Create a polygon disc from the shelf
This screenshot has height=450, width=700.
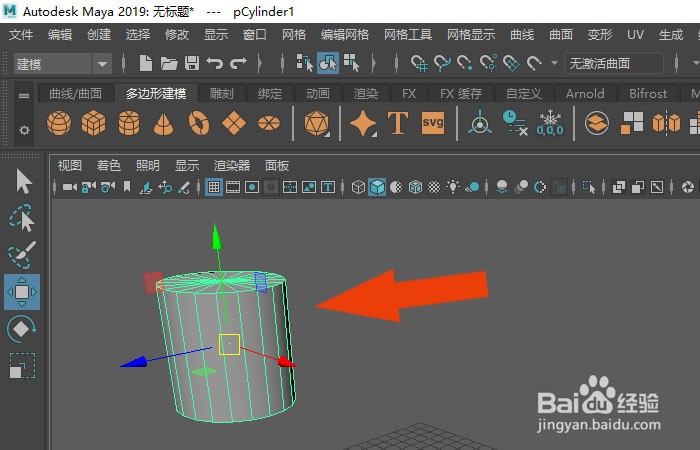coord(269,123)
